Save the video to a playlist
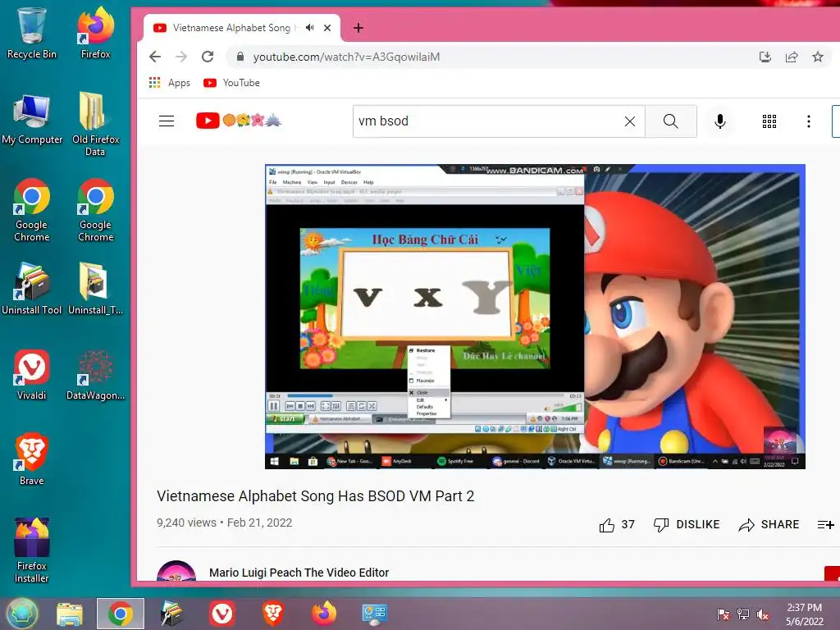The image size is (840, 630). (825, 524)
